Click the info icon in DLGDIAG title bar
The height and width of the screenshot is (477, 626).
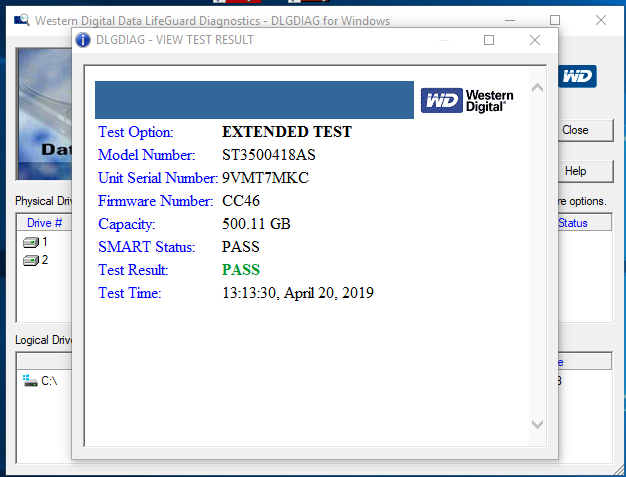[84, 40]
